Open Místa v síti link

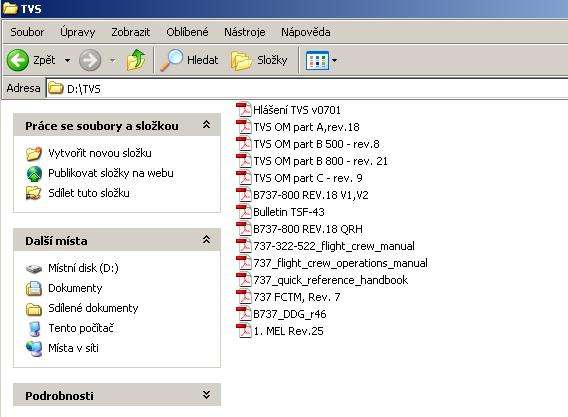(x=73, y=348)
